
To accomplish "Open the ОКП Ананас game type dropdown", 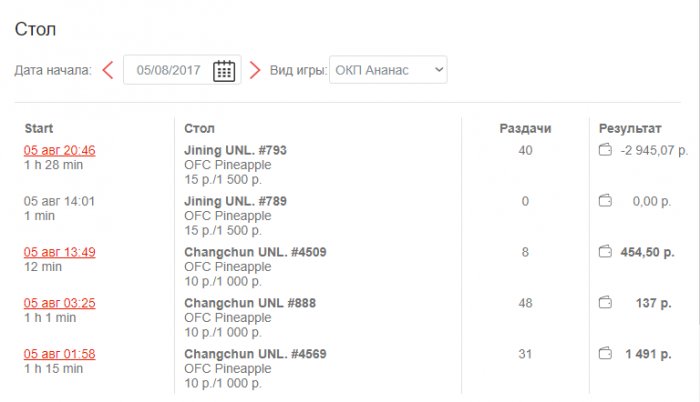I will (x=388, y=70).
